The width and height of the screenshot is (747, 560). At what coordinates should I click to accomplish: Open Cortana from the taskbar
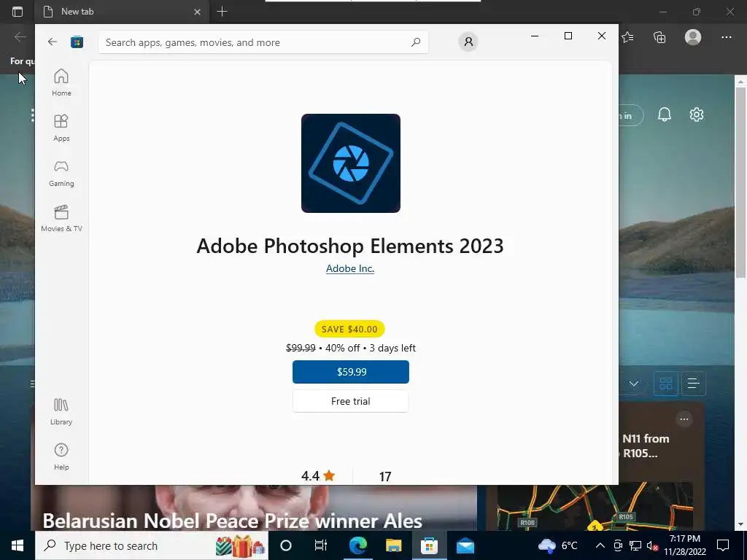click(286, 545)
